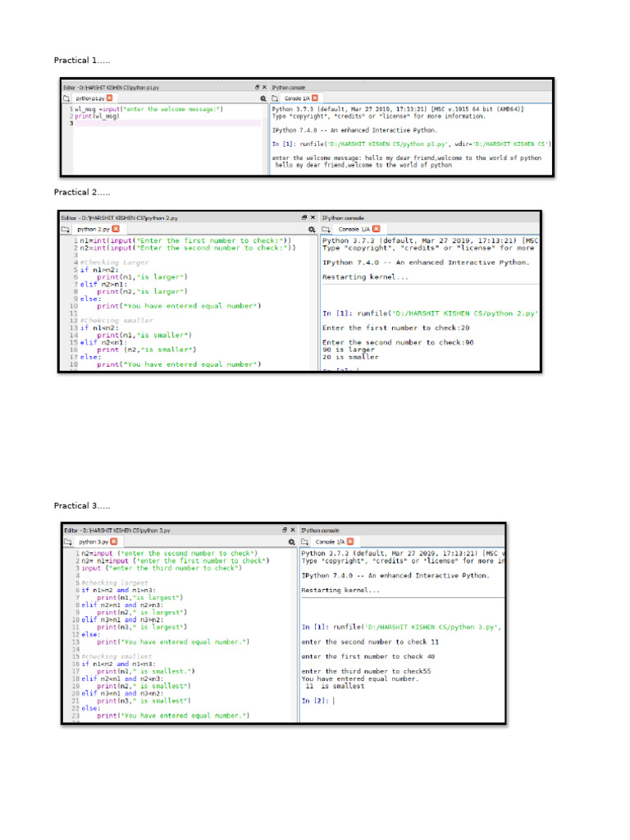Click the 'Practical 1.....' heading
630x840 pixels.
pyautogui.click(x=82, y=61)
